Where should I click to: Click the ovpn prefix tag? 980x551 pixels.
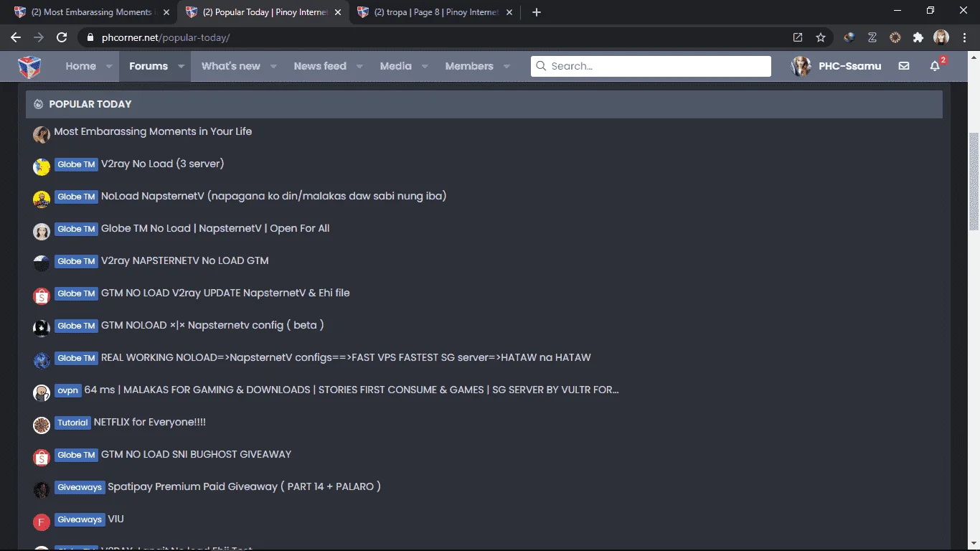(68, 390)
